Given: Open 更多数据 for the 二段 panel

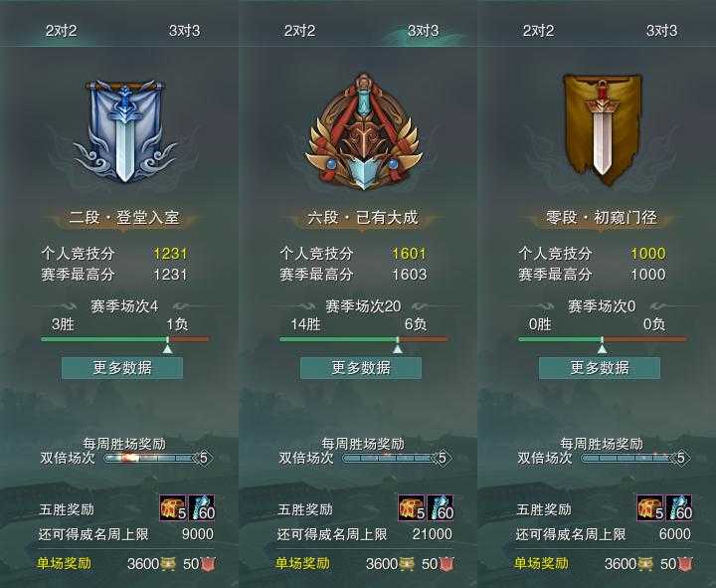Looking at the screenshot, I should 122,368.
